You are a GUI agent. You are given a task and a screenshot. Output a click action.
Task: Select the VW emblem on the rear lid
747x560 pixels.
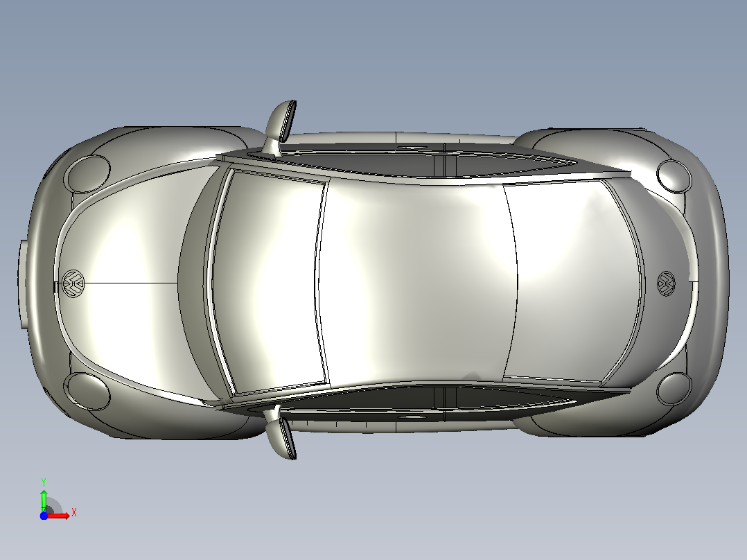(667, 283)
